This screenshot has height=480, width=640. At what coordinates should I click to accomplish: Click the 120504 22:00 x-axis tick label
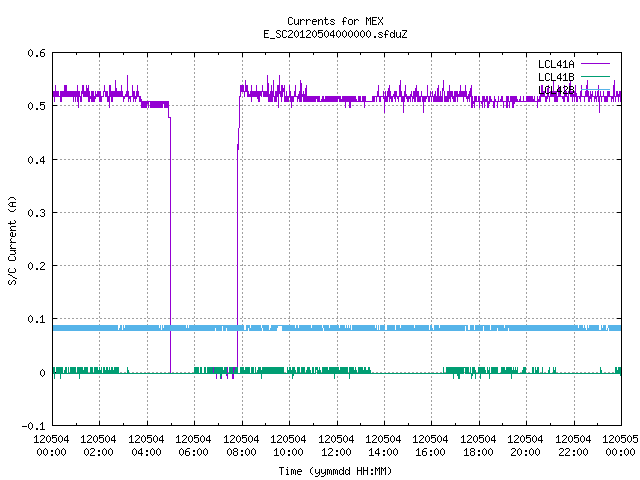point(573,446)
